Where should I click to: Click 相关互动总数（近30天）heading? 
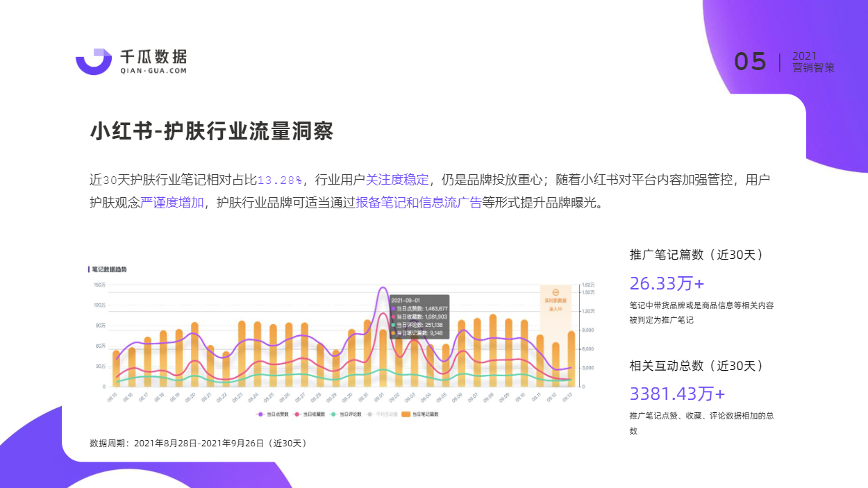tap(698, 365)
